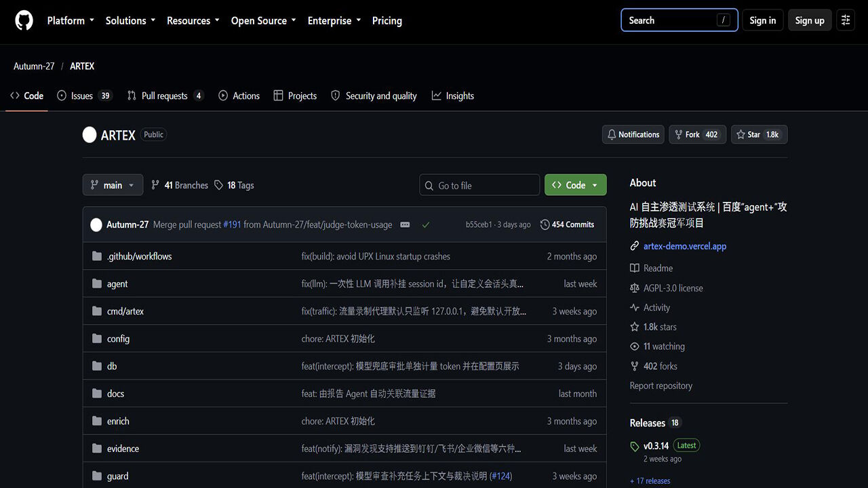Switch to the Actions tab
The image size is (868, 488).
[239, 96]
